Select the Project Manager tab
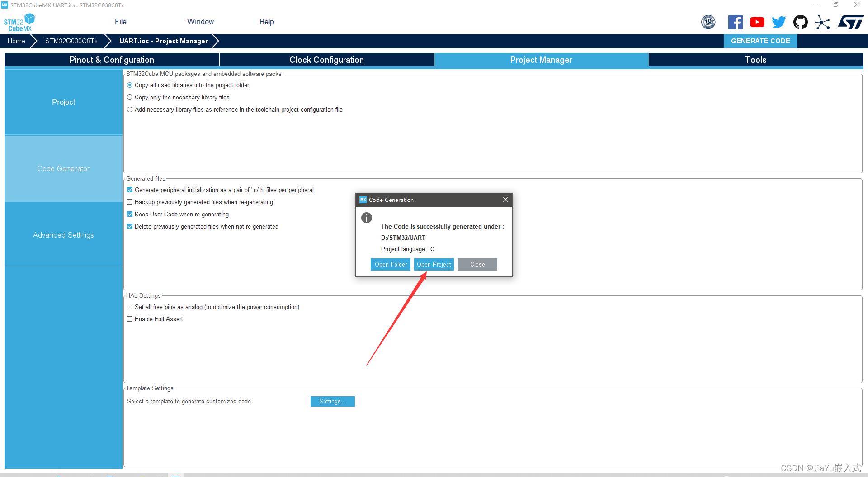The height and width of the screenshot is (477, 868). [x=541, y=60]
